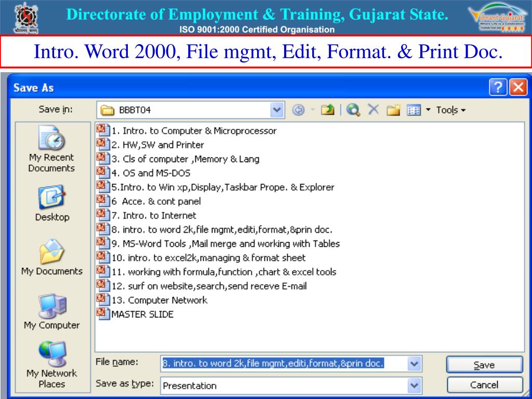Go to Desktop in places bar
The height and width of the screenshot is (399, 532).
coord(52,203)
